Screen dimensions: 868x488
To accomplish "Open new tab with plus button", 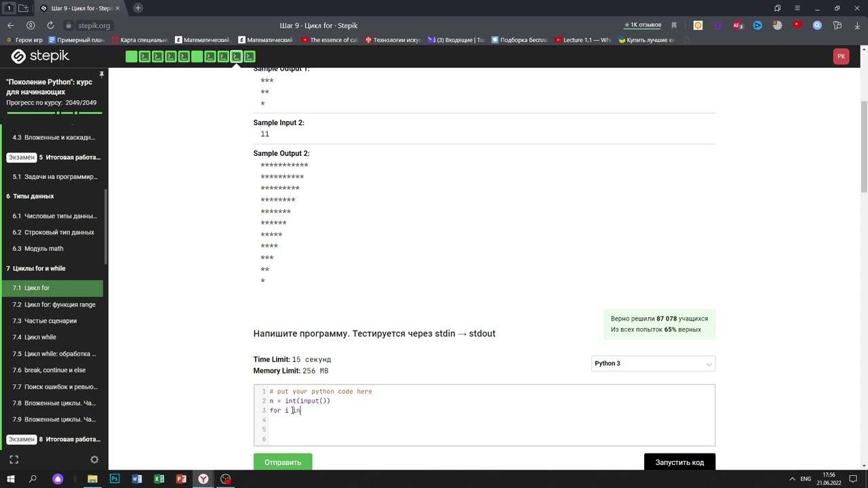I will 138,8.
